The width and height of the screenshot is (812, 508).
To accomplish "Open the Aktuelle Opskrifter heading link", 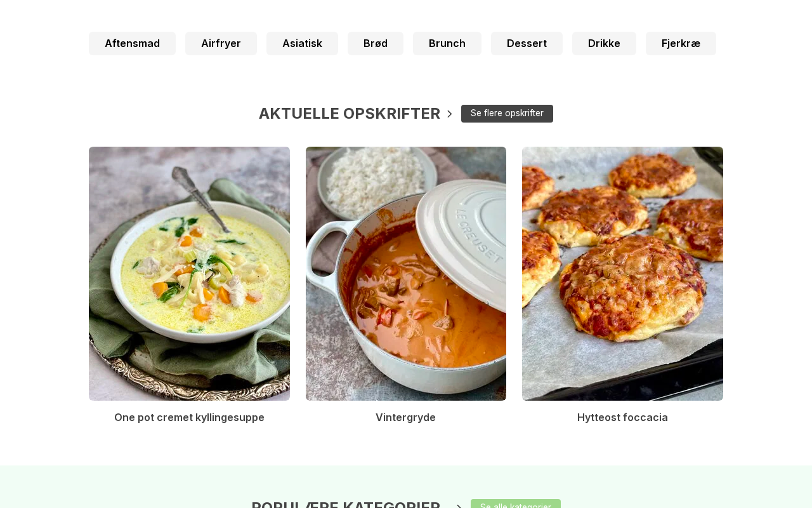I will click(x=350, y=114).
